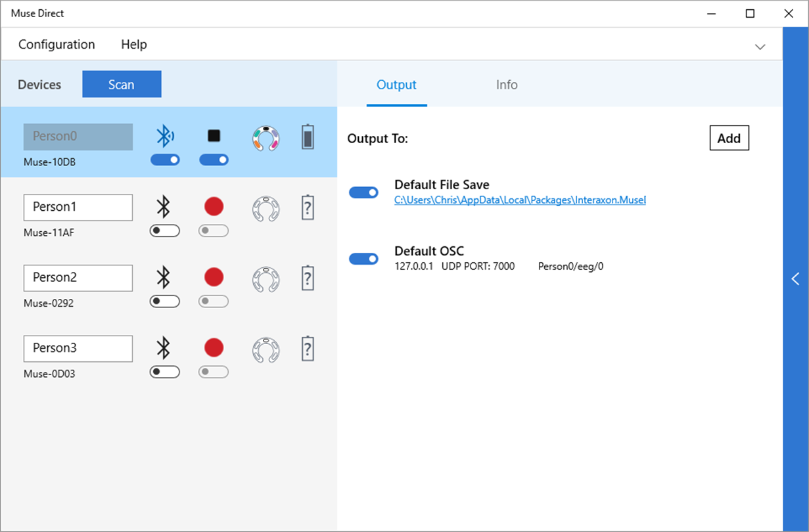Click the Scan button for devices
The height and width of the screenshot is (532, 809).
[x=122, y=84]
